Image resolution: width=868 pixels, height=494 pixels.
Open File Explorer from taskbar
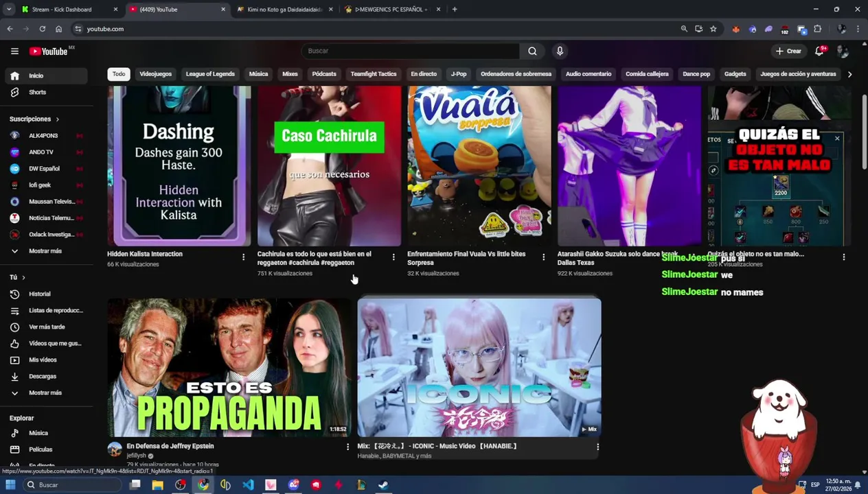click(x=157, y=485)
